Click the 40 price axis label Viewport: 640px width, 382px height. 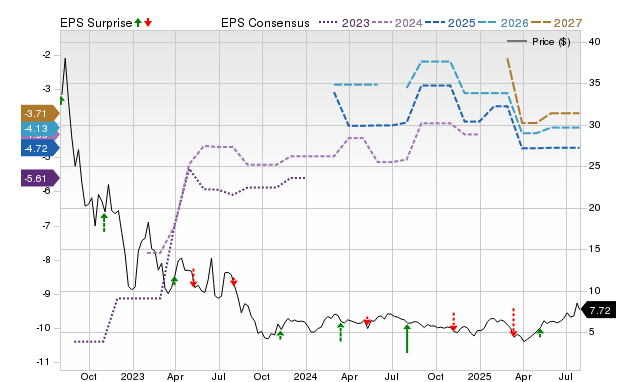(595, 41)
